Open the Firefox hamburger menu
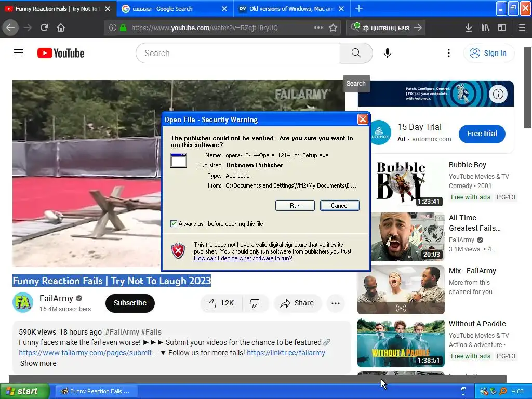The height and width of the screenshot is (399, 532). pos(522,28)
